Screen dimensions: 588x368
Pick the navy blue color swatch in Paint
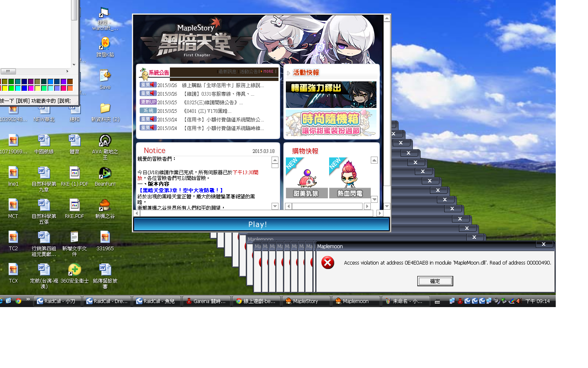pos(24,82)
